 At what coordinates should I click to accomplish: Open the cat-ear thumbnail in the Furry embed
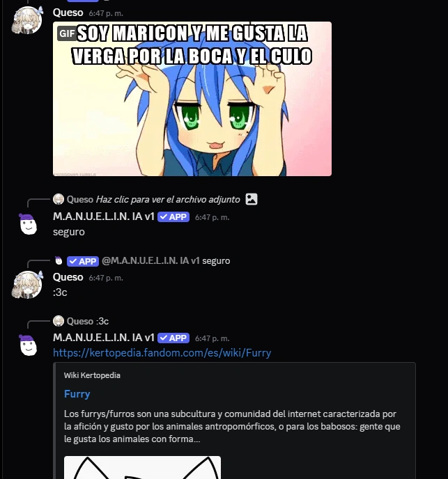tap(142, 467)
